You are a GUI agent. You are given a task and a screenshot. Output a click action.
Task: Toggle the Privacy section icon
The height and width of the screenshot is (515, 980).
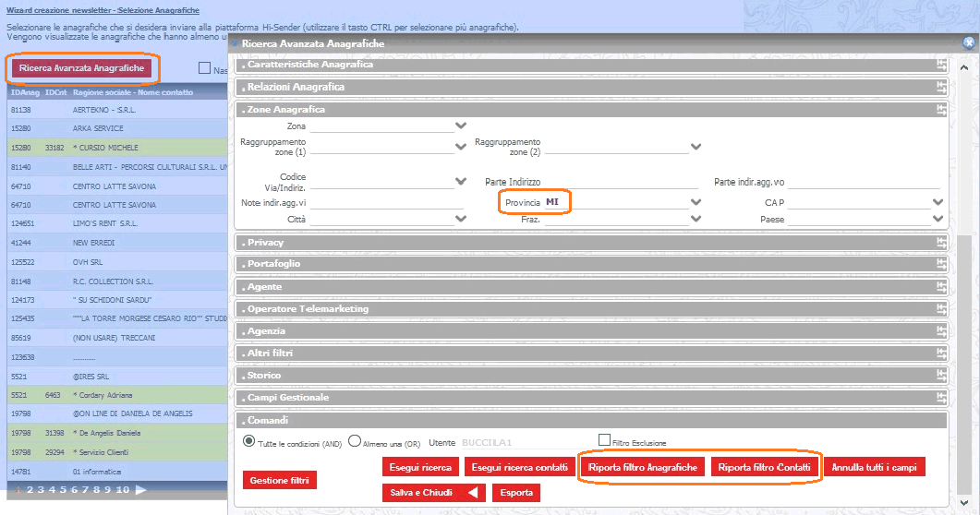point(941,243)
